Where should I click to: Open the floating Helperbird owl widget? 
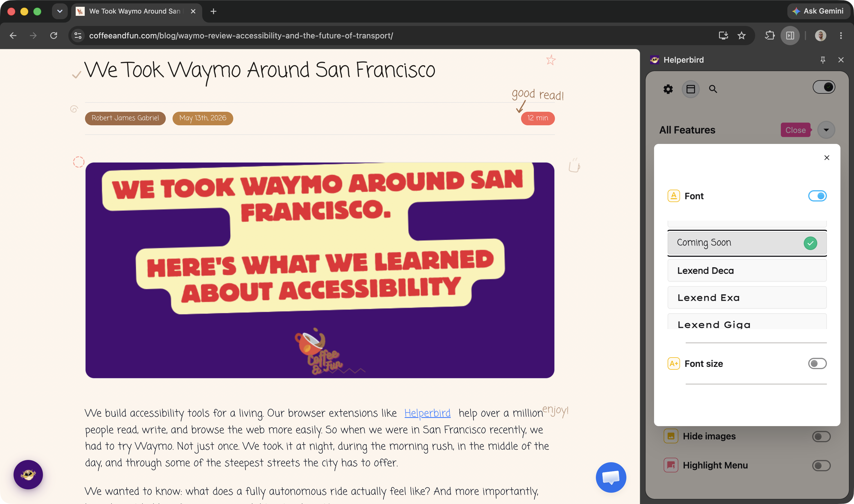point(28,474)
